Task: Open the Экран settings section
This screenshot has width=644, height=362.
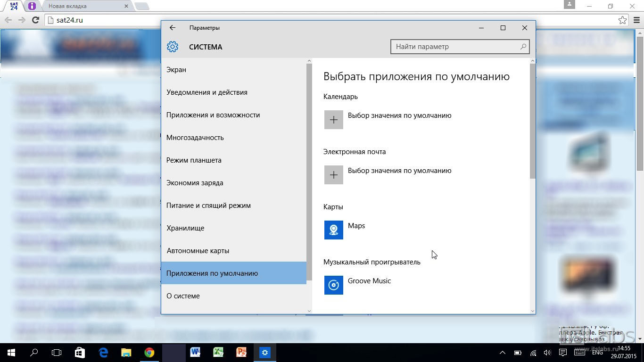Action: click(x=234, y=70)
